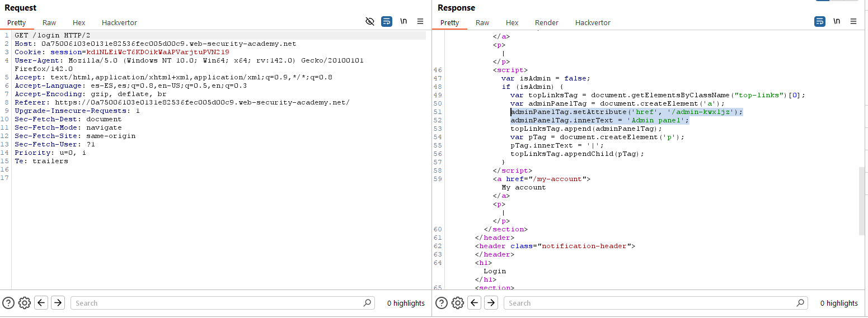Open Request search settings gear
Viewport: 868px width, 318px height.
point(24,303)
